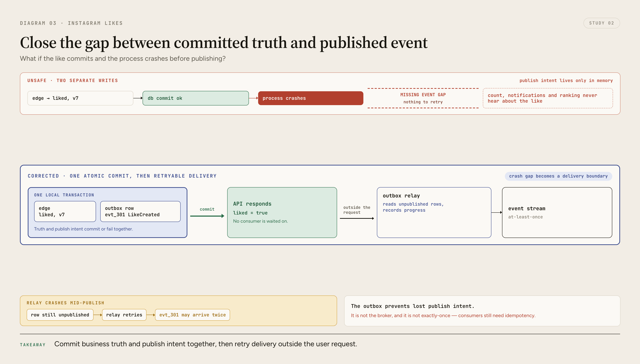This screenshot has width=640, height=364.
Task: Click the 'outbox row evt_301 LikeCreated' box
Action: 140,211
